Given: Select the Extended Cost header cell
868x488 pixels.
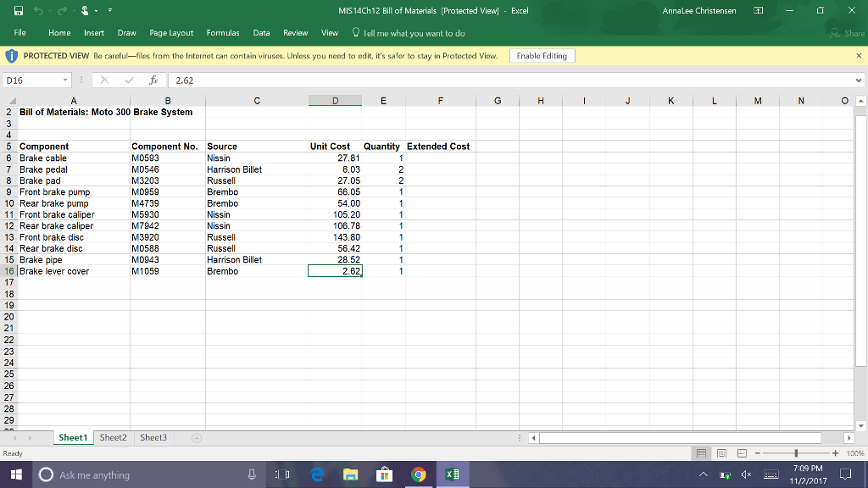Looking at the screenshot, I should pos(438,147).
